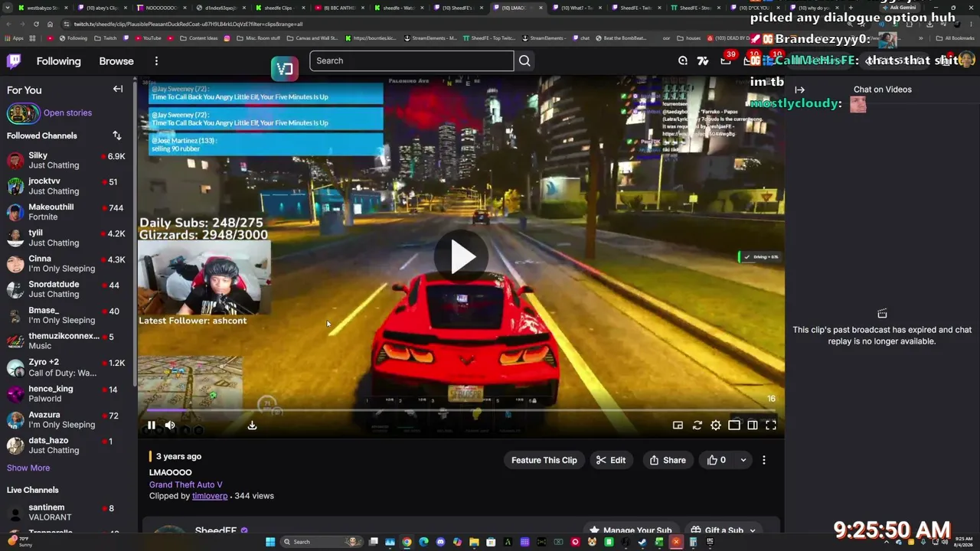Open santinem VALORANT live channel
Screen dimensions: 980x551
point(68,512)
